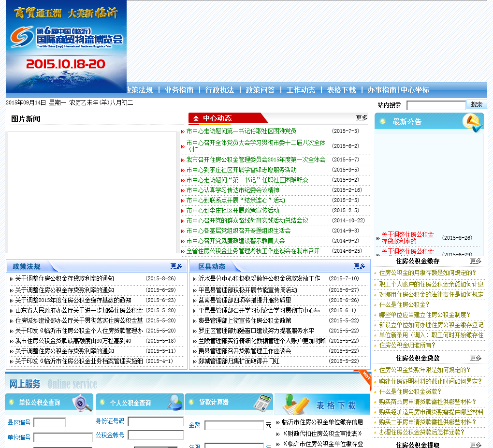493x448 pixels.
Task: Open 莒南县管理部四项举措提升服务质量
Action: 245,300
